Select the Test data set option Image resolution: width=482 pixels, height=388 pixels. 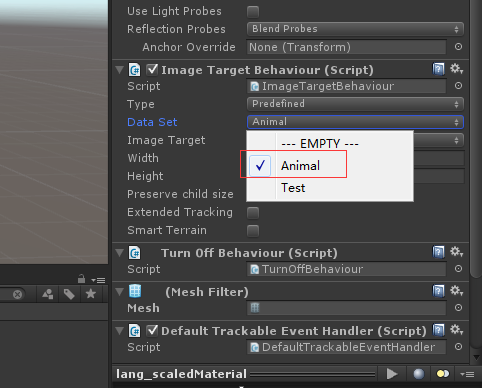pos(330,188)
